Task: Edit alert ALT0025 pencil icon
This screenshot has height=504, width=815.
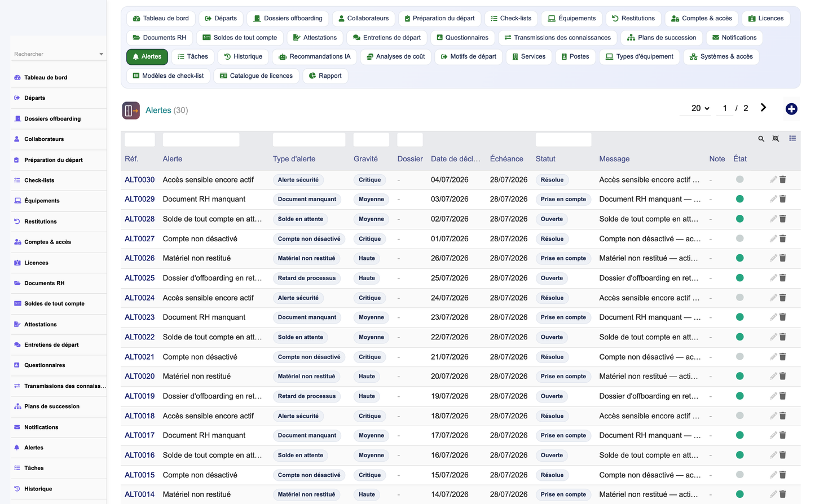Action: [773, 278]
